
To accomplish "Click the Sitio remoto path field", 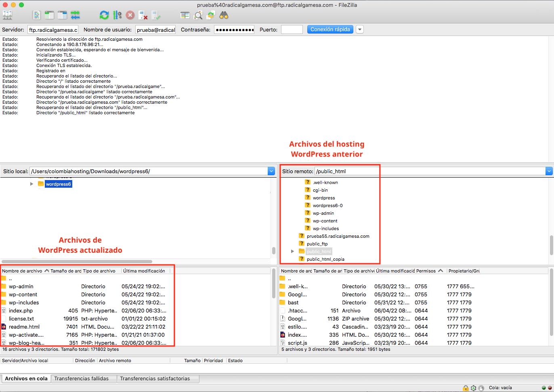I will click(430, 171).
